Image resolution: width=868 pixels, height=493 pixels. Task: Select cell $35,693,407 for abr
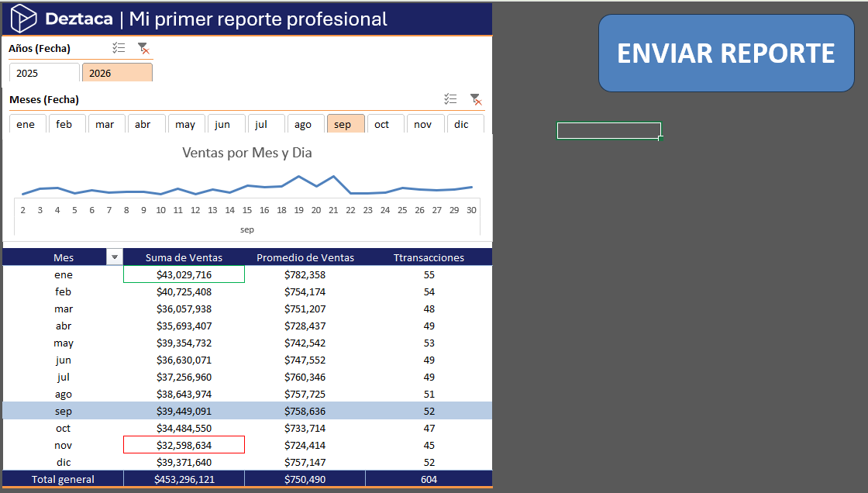point(184,326)
